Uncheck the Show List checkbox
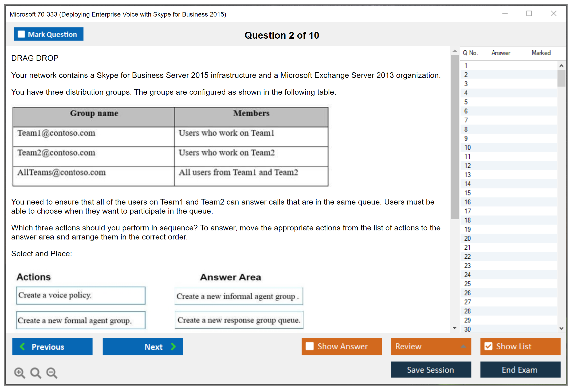This screenshot has height=392, width=574. coord(488,346)
